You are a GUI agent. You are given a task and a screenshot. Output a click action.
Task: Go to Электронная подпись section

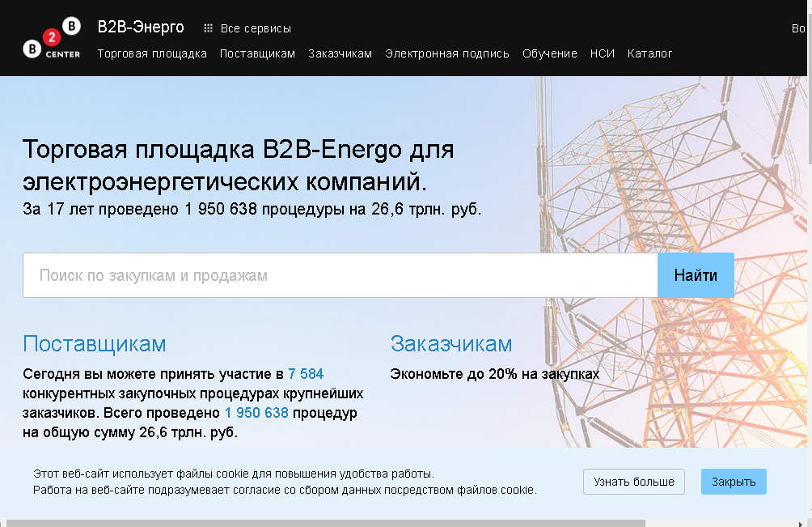point(447,53)
